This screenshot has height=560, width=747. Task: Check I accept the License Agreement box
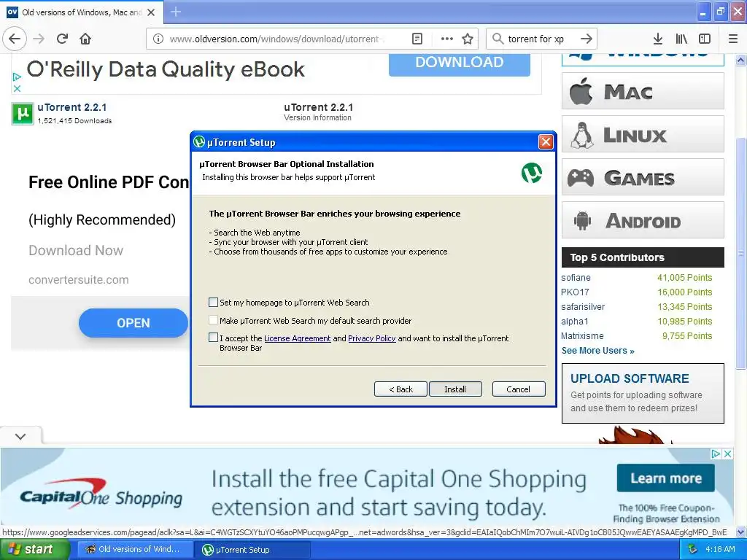point(214,338)
